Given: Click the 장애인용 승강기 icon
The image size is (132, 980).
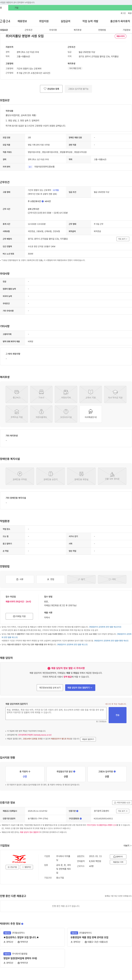Looking at the screenshot, I should tap(50, 476).
